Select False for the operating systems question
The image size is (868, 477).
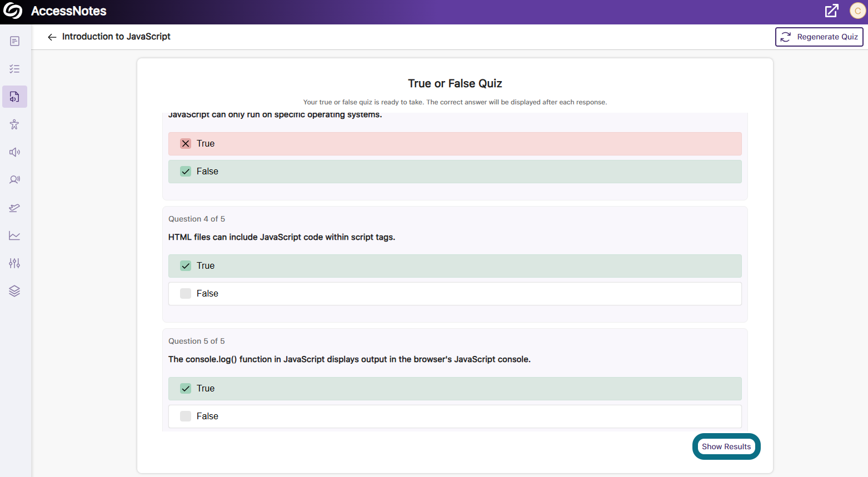point(455,172)
